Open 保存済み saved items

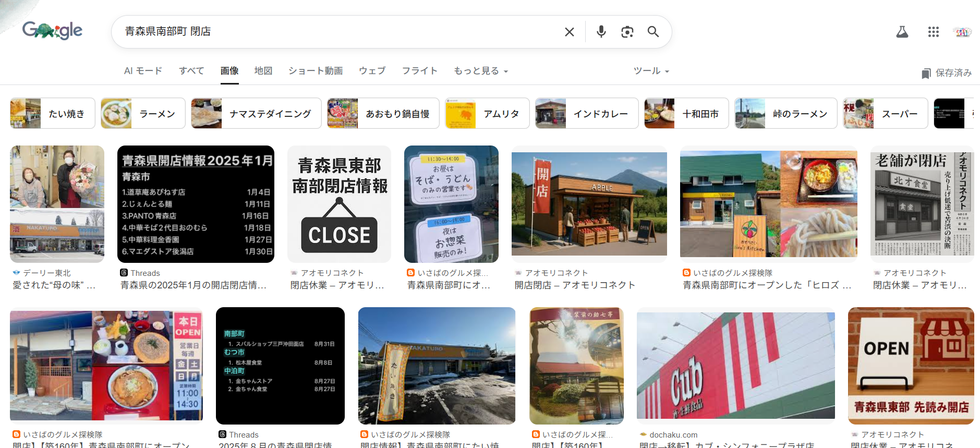(947, 73)
